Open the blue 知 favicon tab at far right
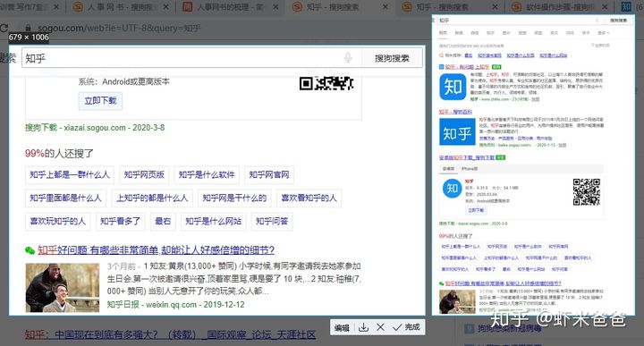The width and height of the screenshot is (644, 346). pyautogui.click(x=626, y=6)
